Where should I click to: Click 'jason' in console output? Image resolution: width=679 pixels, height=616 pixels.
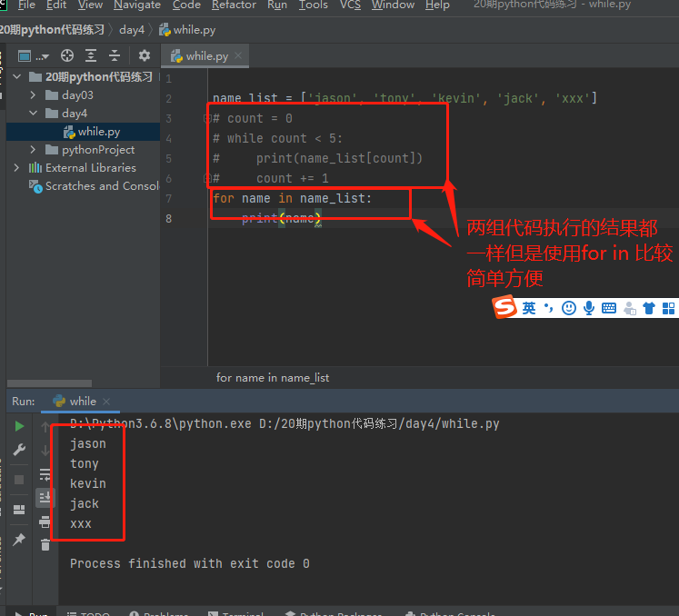coord(88,443)
